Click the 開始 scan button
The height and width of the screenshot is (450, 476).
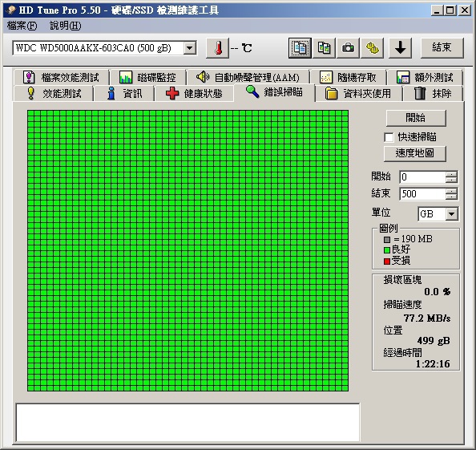(x=416, y=118)
